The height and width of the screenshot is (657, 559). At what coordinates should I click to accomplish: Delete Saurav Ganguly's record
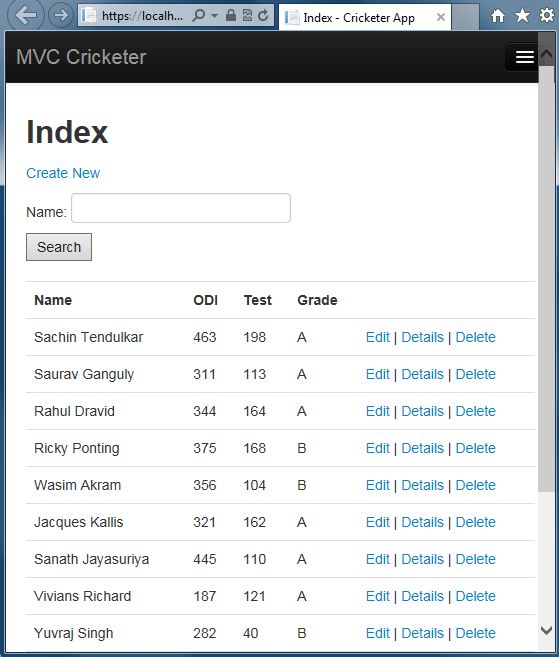click(x=476, y=374)
